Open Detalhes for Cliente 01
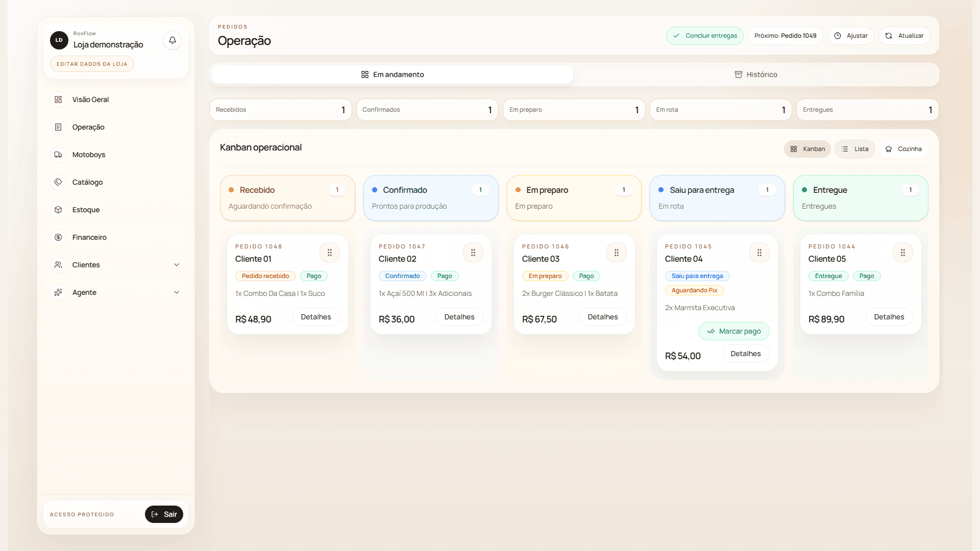The image size is (980, 551). (x=316, y=317)
